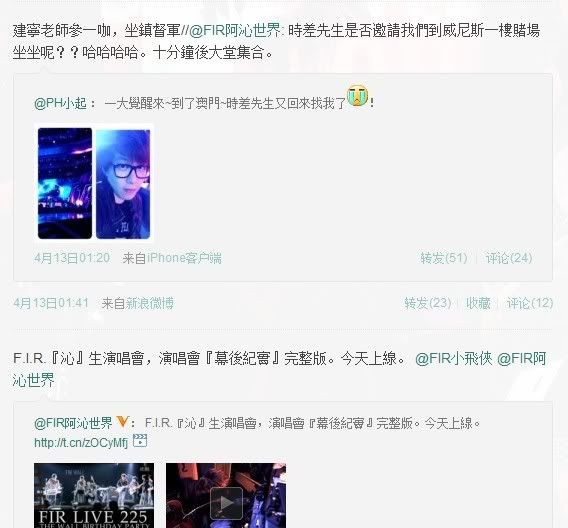Click the @FIR阿沁世界 mention in the top post

coord(235,30)
